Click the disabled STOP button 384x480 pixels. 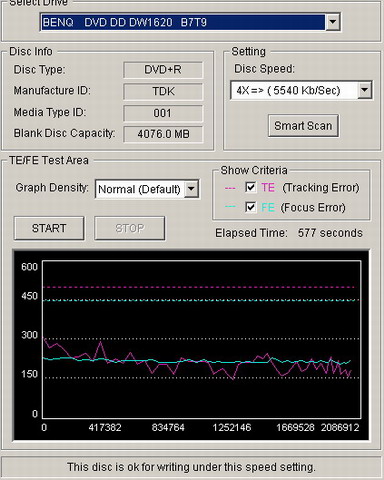pos(130,228)
